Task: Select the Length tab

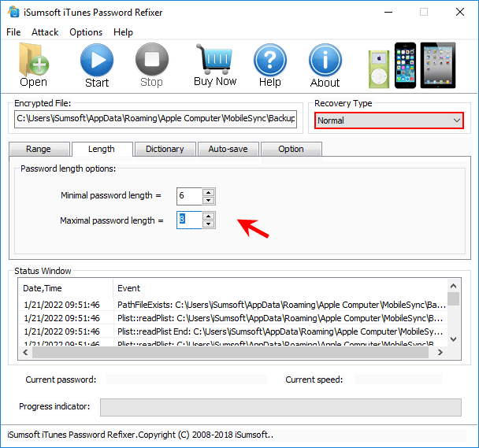Action: (x=102, y=149)
